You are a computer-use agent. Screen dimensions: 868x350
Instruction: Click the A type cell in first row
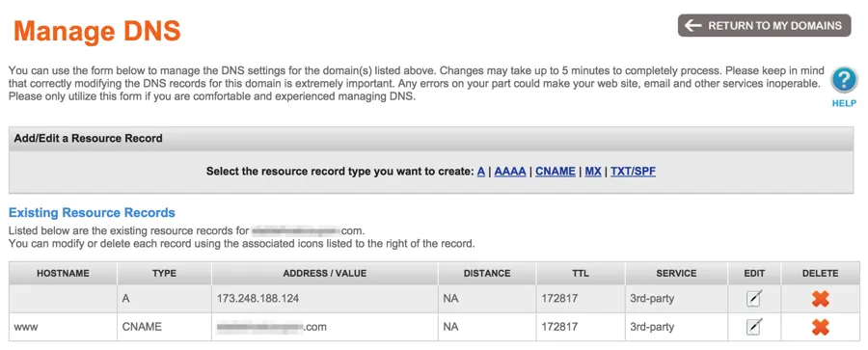(164, 299)
